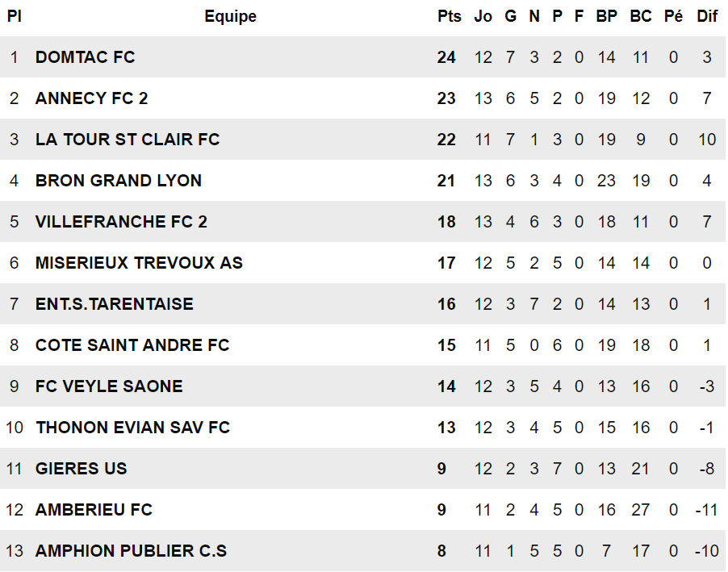Image resolution: width=728 pixels, height=572 pixels.
Task: Select the MISERIEUX TREVOUX AS team
Action: 139,263
